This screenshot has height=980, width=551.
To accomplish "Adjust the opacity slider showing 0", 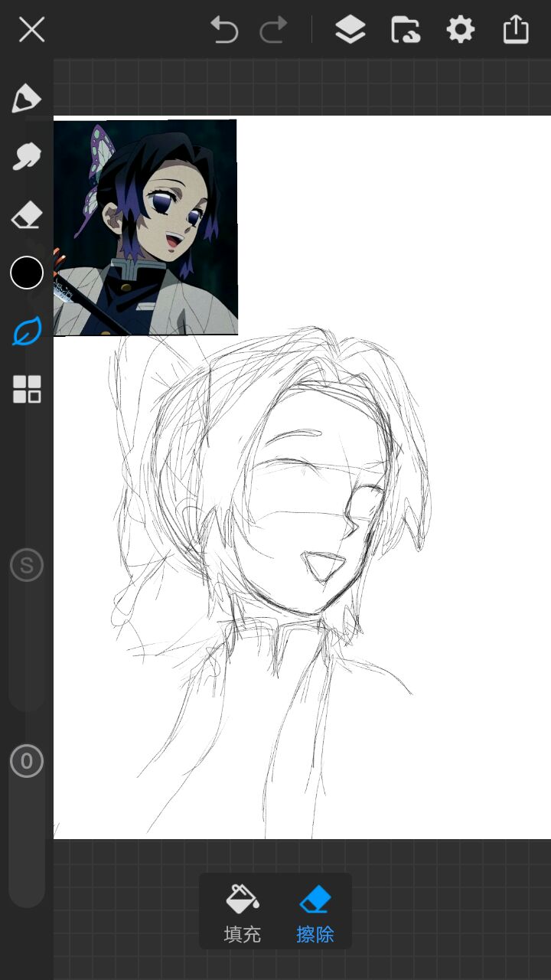I will [27, 761].
